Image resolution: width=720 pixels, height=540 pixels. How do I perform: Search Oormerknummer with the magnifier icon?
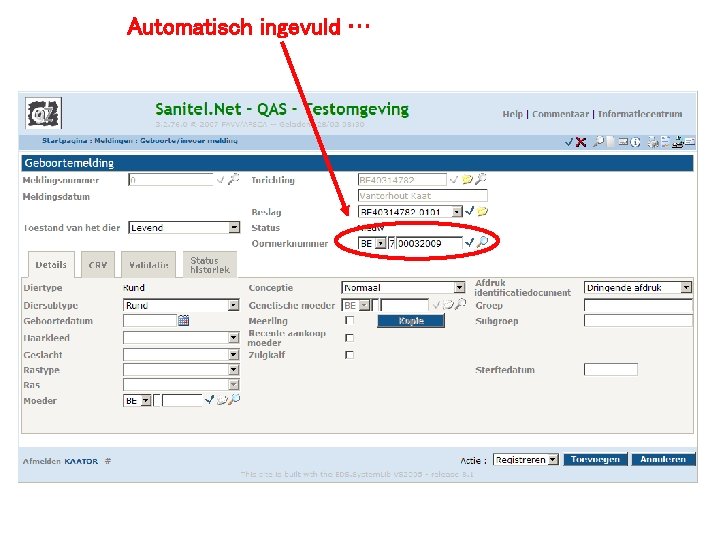[482, 242]
